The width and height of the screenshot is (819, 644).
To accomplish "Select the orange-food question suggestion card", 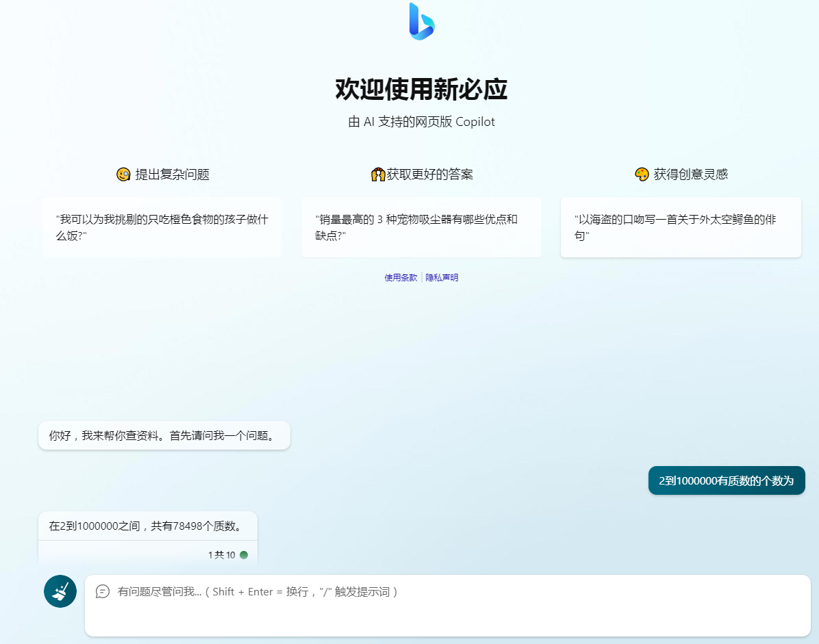I will point(162,227).
